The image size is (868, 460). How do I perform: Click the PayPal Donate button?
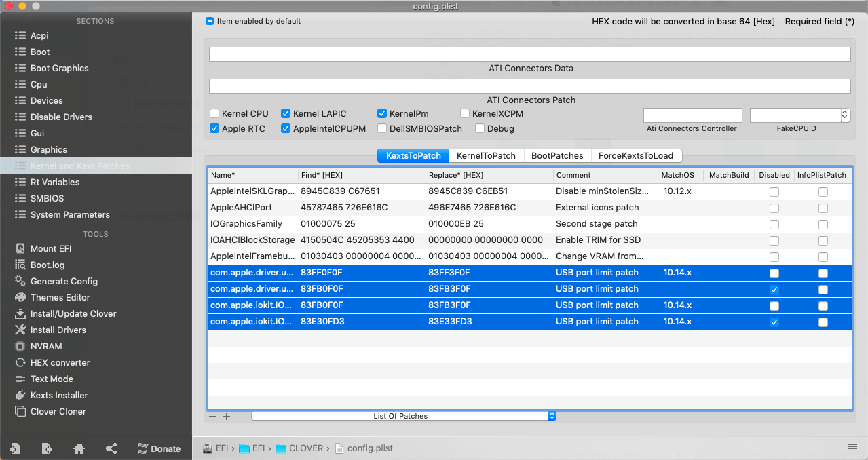159,448
